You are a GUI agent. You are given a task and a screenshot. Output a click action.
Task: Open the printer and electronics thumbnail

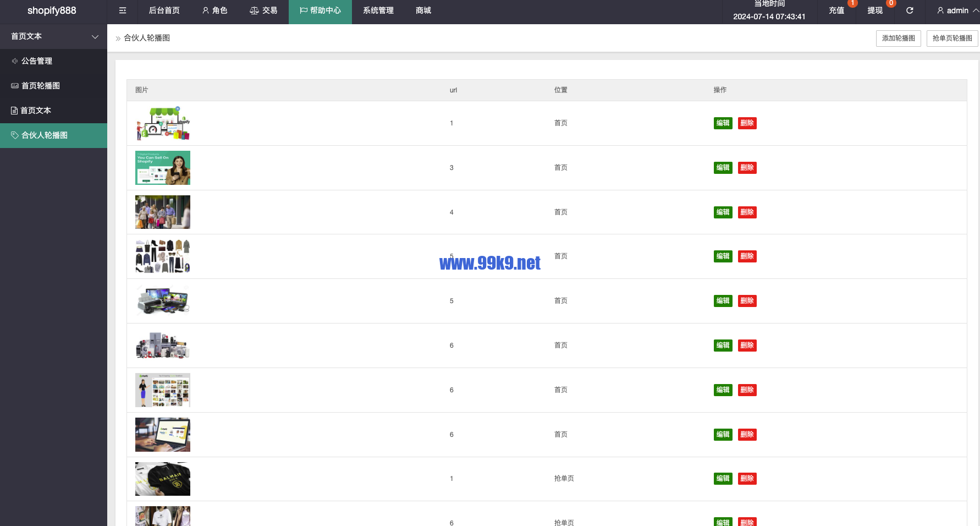163,301
